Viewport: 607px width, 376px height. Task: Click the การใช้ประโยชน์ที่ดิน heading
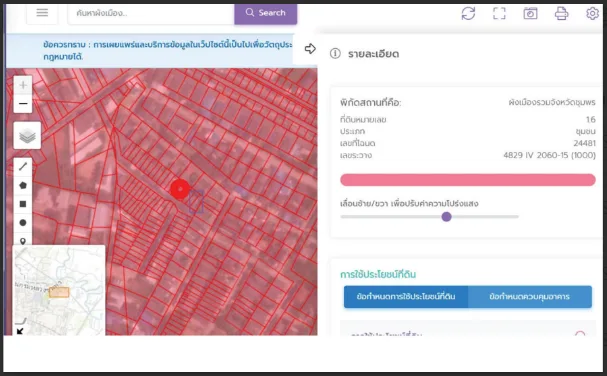pyautogui.click(x=378, y=275)
